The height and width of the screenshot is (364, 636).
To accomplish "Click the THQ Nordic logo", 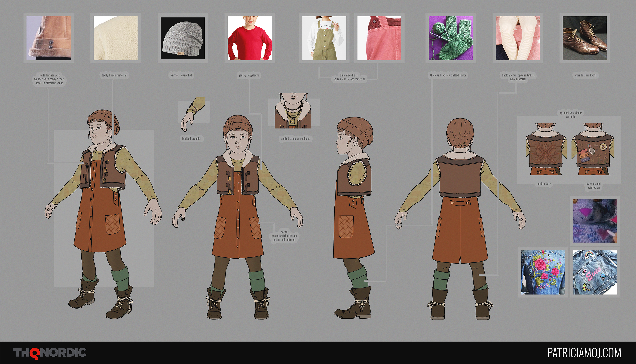I will (50, 353).
